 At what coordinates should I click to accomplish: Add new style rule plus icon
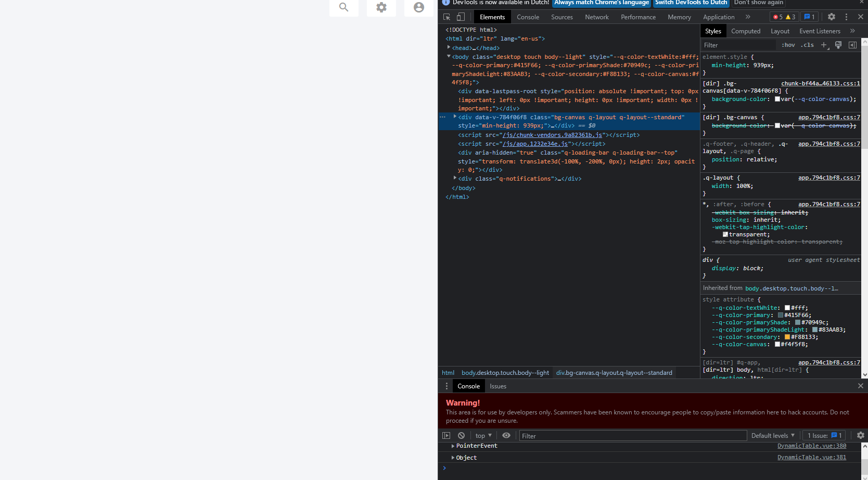824,45
